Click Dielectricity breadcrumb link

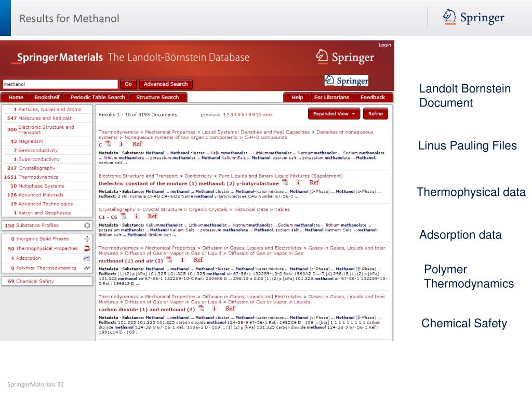(x=198, y=176)
